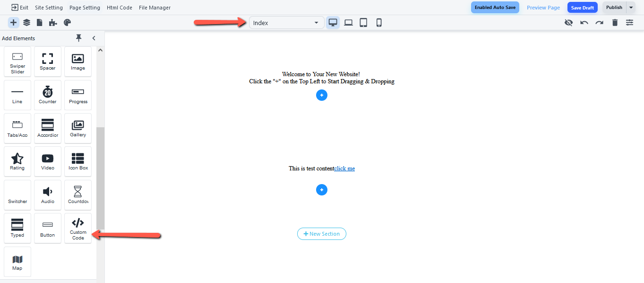644x283 pixels.
Task: Pick the Gallery element
Action: pos(78,128)
